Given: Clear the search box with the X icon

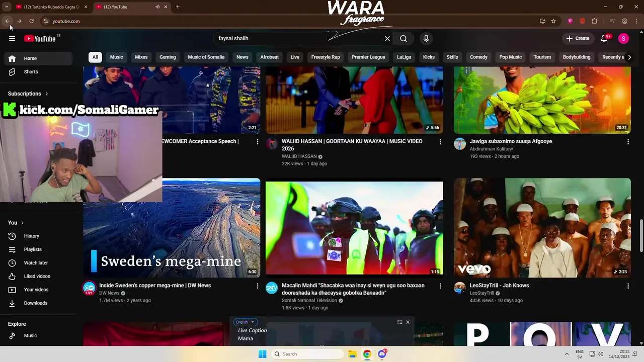Looking at the screenshot, I should tap(387, 39).
